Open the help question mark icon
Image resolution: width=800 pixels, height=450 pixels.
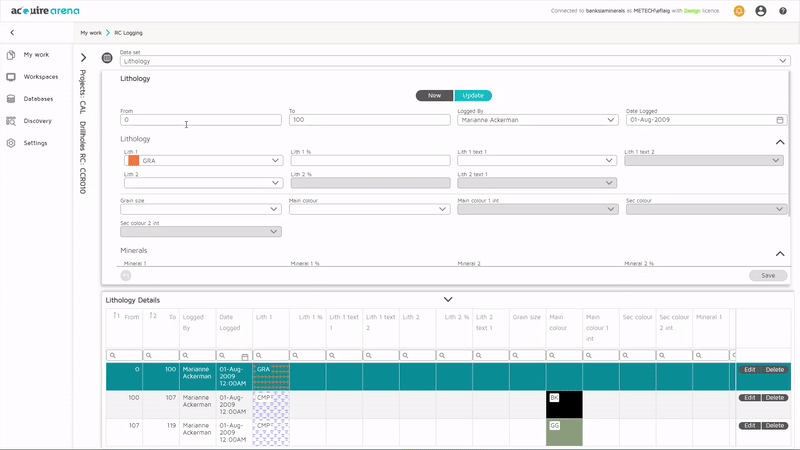783,11
